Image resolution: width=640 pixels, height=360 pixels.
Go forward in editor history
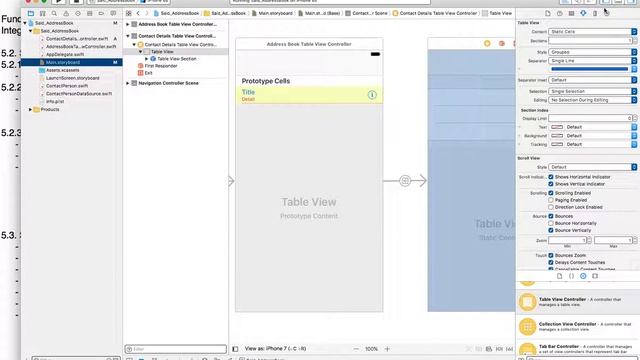coord(147,13)
